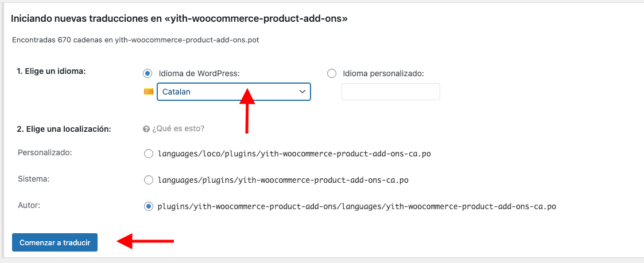Click the Catalan flag icon
Screen dimensions: 644x263
tap(148, 92)
